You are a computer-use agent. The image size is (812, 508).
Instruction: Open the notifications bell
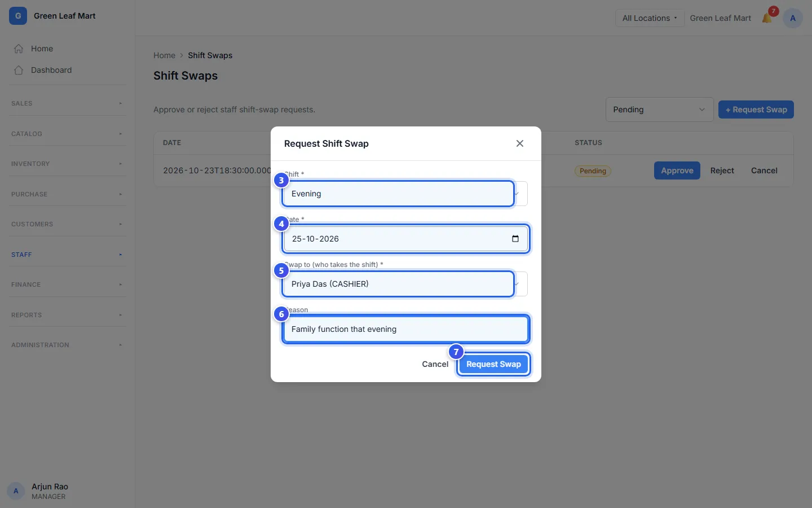tap(767, 18)
